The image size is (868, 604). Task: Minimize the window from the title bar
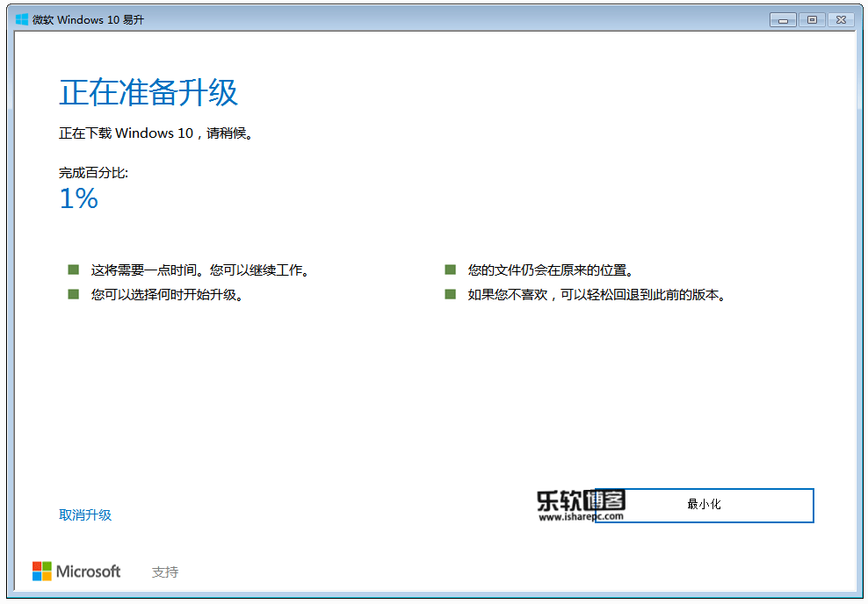(783, 19)
